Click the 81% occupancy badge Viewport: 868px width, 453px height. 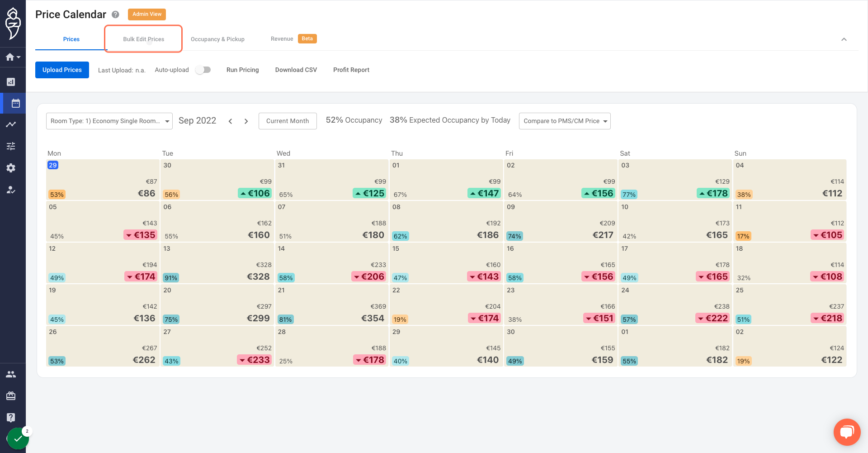285,319
